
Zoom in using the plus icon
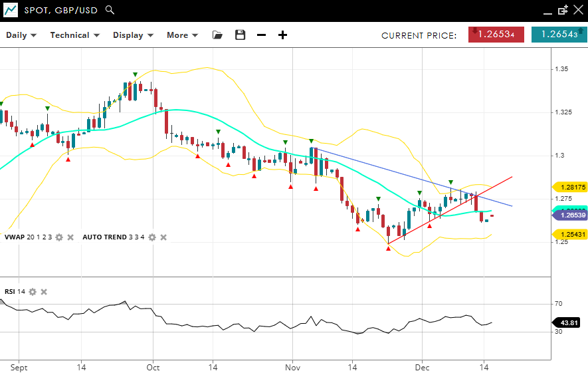[282, 35]
